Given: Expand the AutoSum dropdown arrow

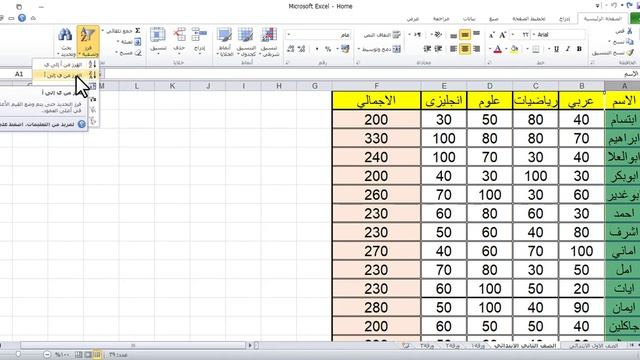Looking at the screenshot, I should coord(103,31).
